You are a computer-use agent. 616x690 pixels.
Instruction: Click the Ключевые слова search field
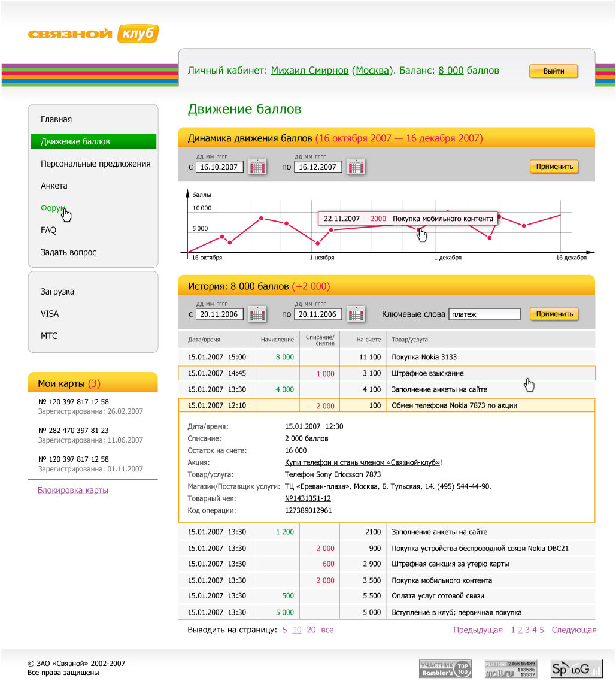point(484,314)
